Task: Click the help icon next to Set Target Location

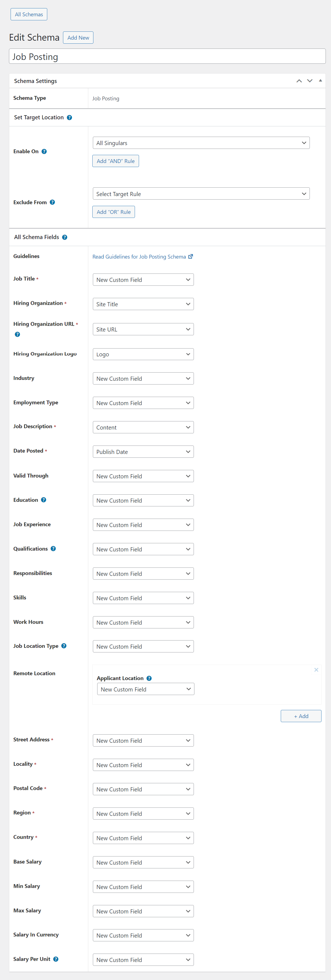Action: point(69,118)
